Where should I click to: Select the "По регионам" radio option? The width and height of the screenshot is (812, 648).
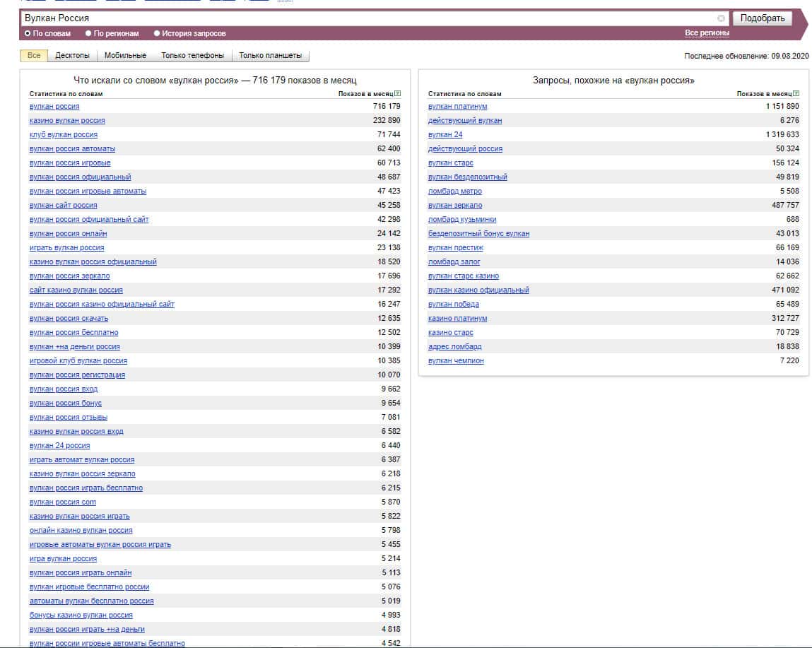pos(88,33)
